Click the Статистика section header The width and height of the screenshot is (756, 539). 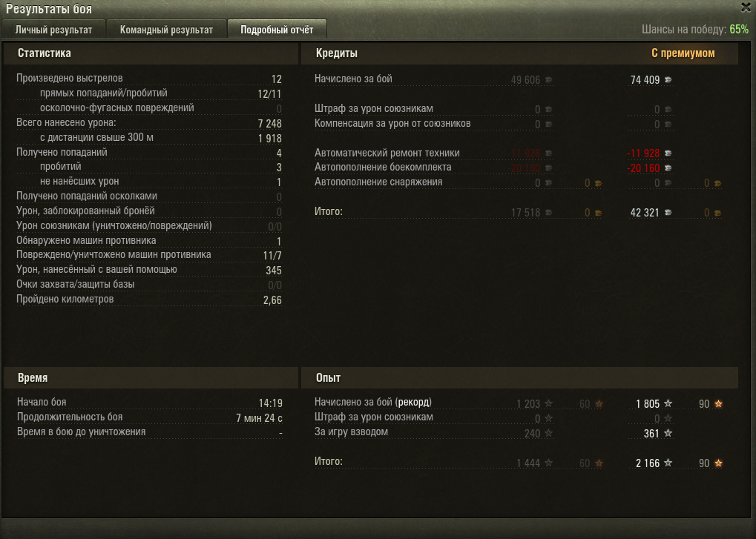(x=45, y=53)
